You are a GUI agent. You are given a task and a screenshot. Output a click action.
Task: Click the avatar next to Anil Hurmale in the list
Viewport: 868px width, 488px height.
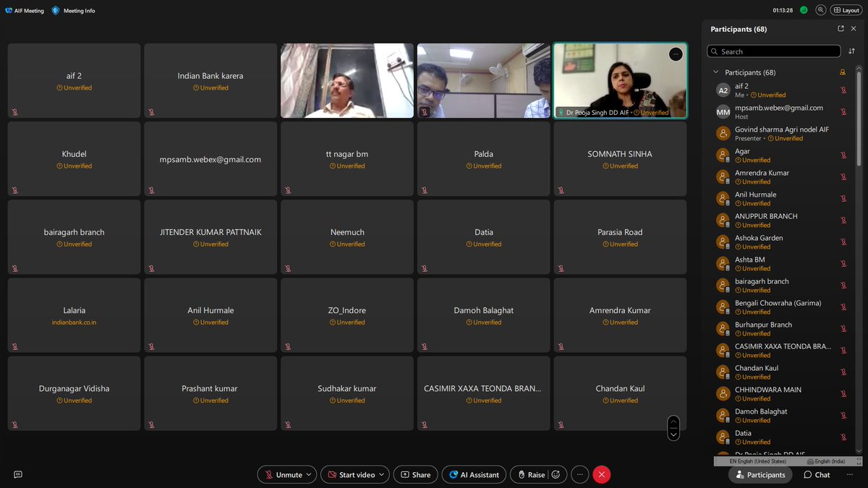tap(723, 198)
